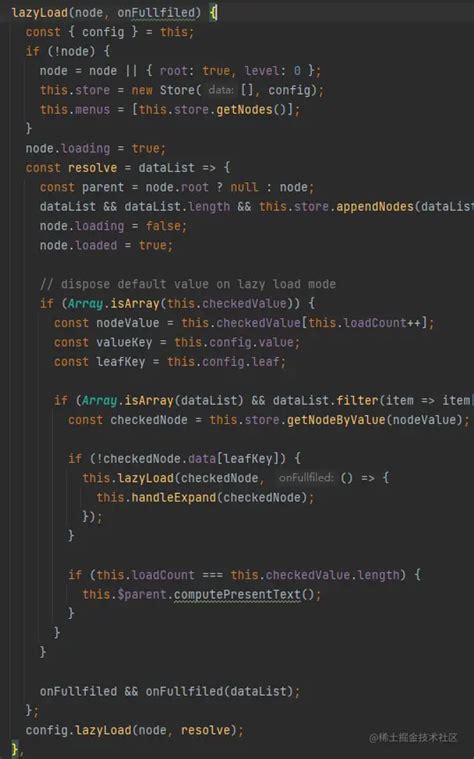
Task: Click the appendNodes method call
Action: pyautogui.click(x=375, y=207)
